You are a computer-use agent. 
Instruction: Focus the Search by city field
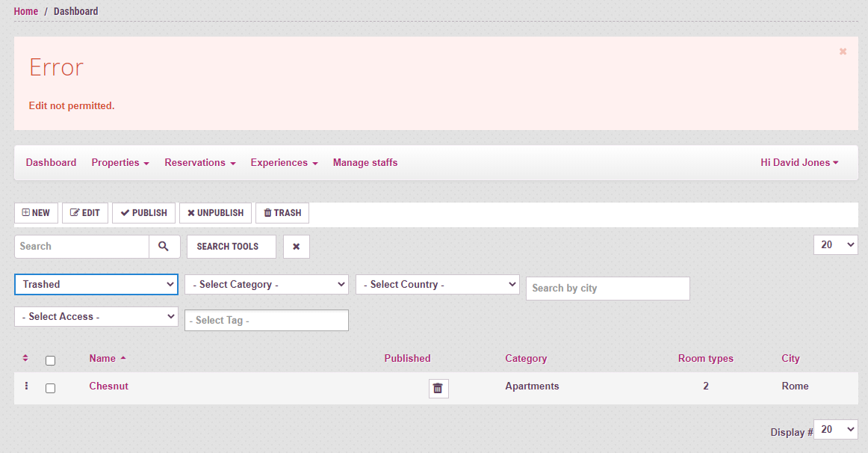coord(607,289)
